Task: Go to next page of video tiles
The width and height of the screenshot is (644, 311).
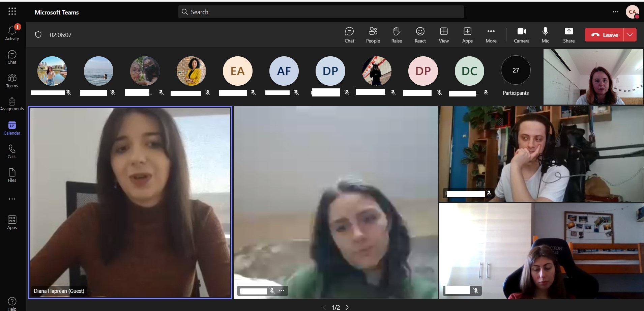Action: coord(347,307)
